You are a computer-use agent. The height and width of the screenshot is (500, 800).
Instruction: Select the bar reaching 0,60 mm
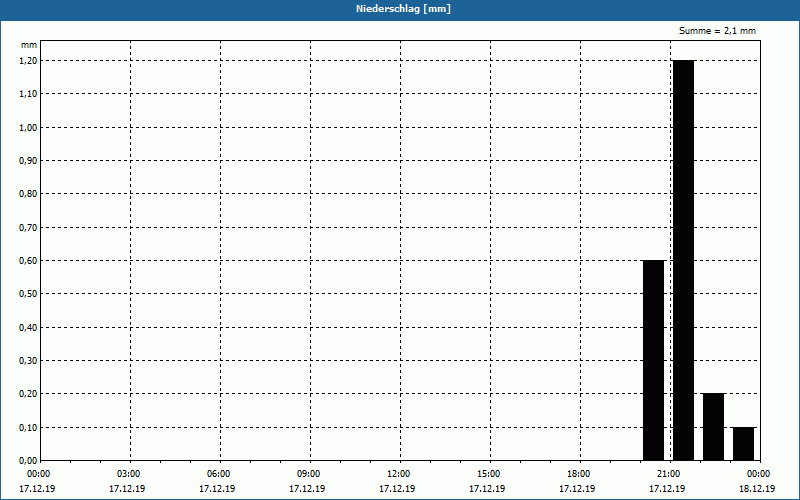[x=654, y=360]
